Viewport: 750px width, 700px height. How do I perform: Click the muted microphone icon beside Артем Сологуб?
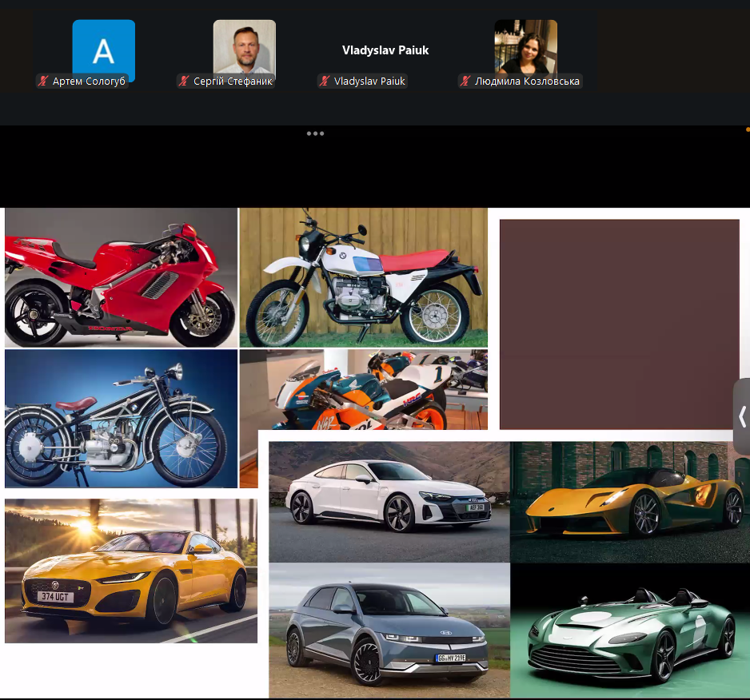pyautogui.click(x=44, y=82)
